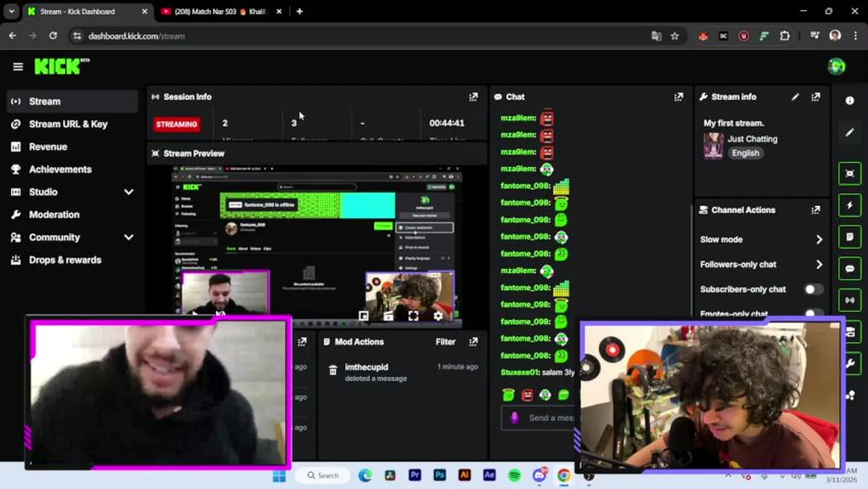The image size is (868, 489).
Task: Open Photoshop from the taskbar
Action: [439, 475]
